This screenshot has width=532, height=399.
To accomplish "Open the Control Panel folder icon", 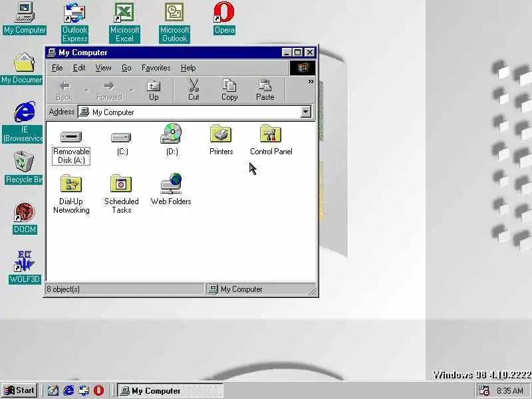I will click(271, 134).
